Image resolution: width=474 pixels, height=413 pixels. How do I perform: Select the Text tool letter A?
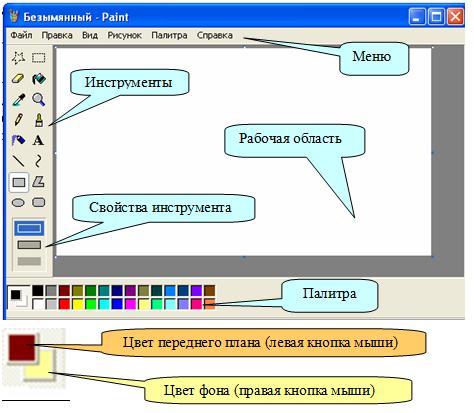pyautogui.click(x=39, y=140)
